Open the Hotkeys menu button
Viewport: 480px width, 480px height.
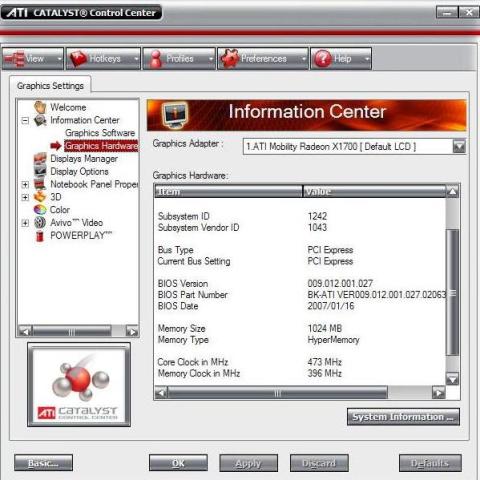coord(103,59)
